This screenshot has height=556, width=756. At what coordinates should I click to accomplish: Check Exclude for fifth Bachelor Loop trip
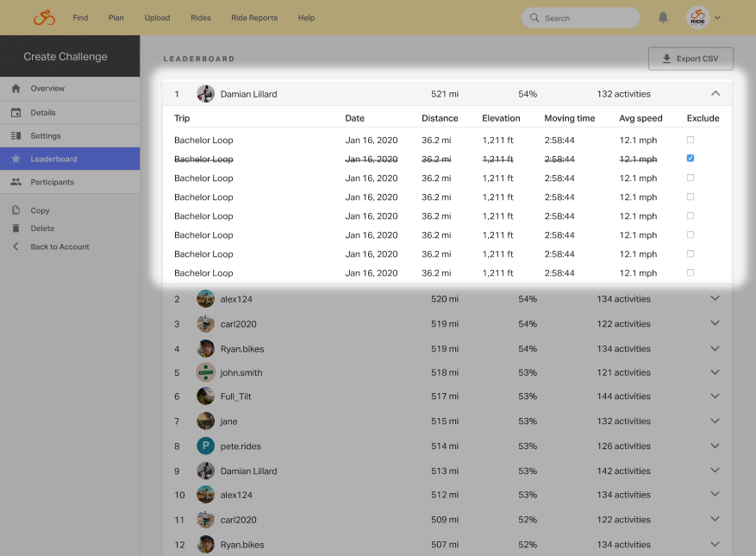pyautogui.click(x=690, y=216)
